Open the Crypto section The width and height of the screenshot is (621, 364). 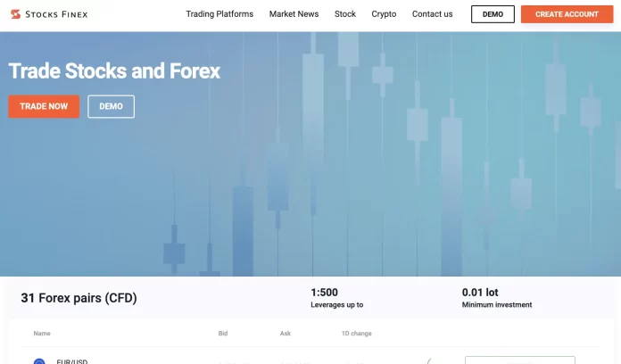tap(384, 14)
